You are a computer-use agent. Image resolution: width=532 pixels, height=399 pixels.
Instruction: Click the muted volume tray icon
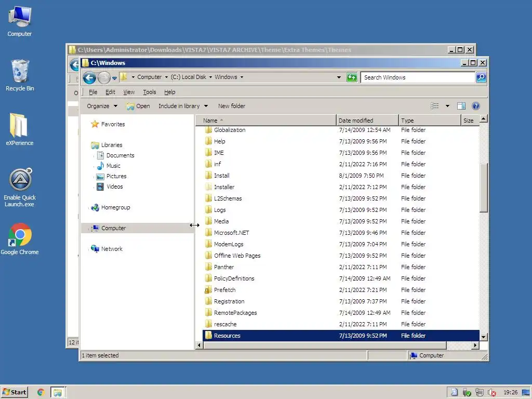coord(491,393)
